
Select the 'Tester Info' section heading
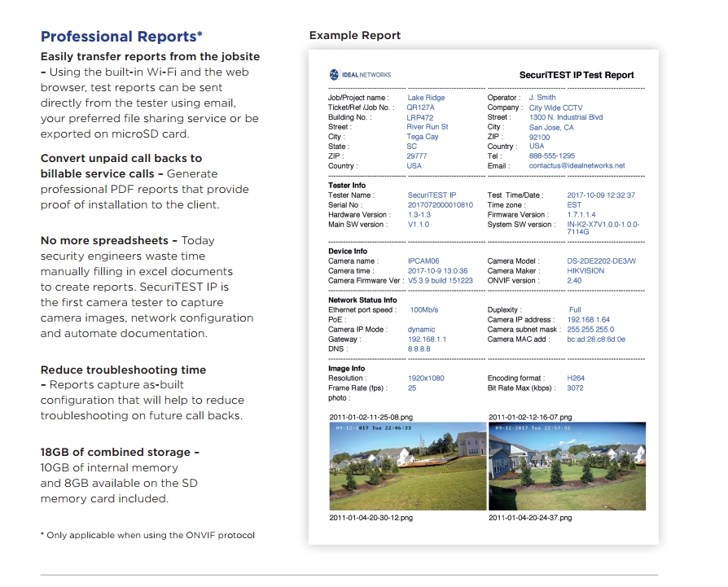click(x=347, y=185)
